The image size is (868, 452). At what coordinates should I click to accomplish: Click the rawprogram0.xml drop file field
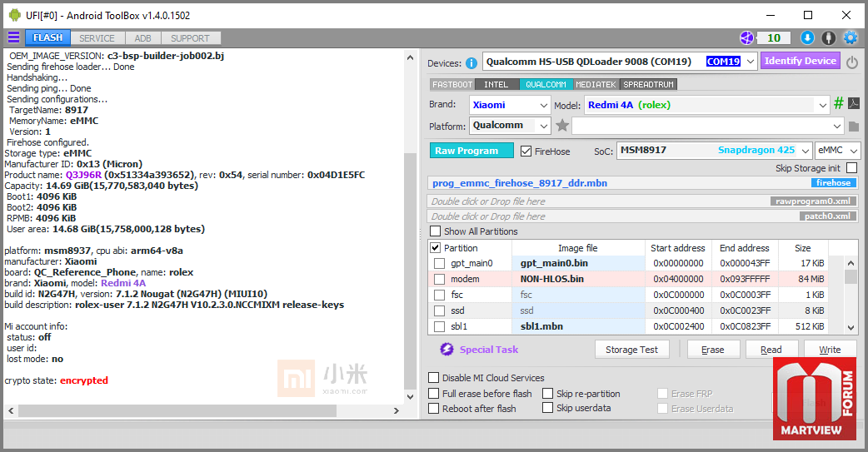click(643, 201)
